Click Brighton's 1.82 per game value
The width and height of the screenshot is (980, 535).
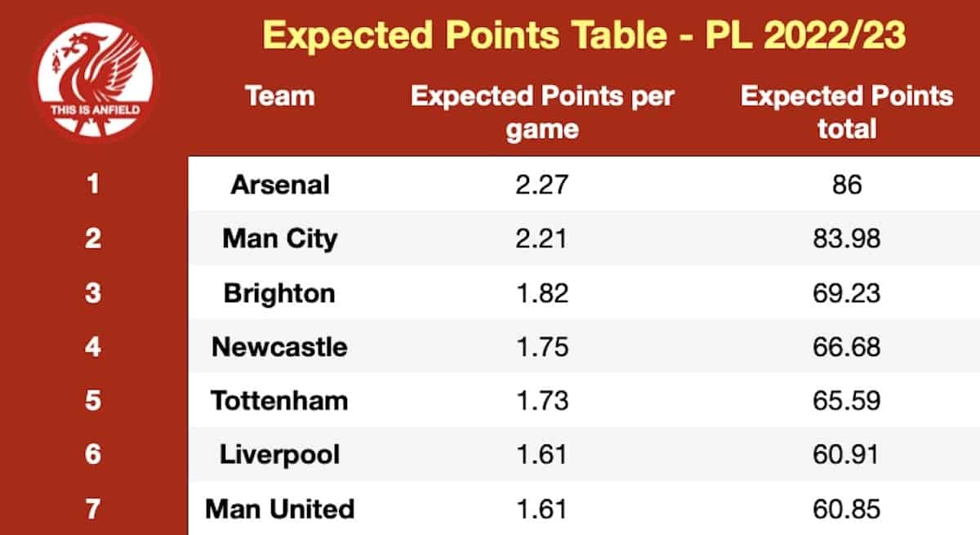542,292
